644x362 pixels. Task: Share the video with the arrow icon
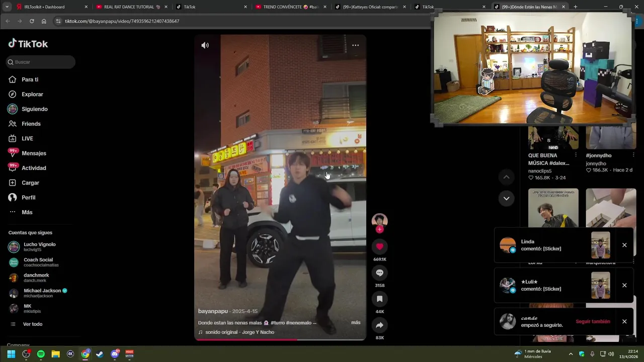(379, 325)
